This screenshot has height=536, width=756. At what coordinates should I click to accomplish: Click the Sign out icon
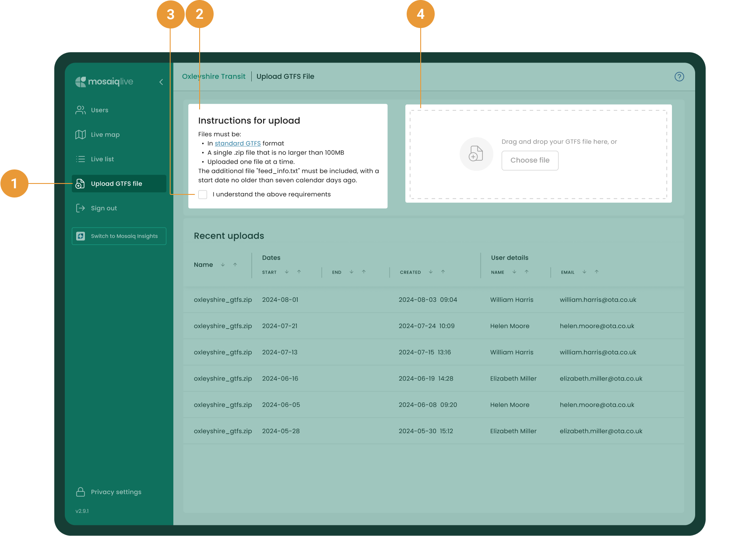tap(81, 208)
